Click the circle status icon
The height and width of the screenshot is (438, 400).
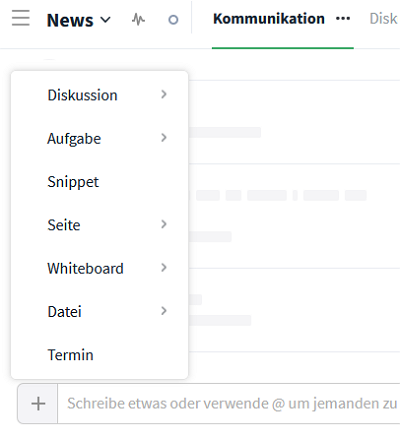tap(173, 20)
